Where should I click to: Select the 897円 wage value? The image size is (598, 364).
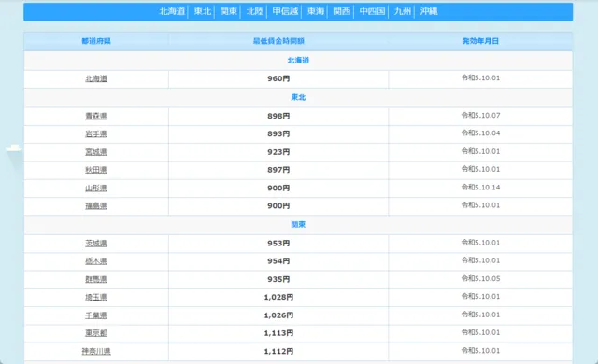click(278, 170)
